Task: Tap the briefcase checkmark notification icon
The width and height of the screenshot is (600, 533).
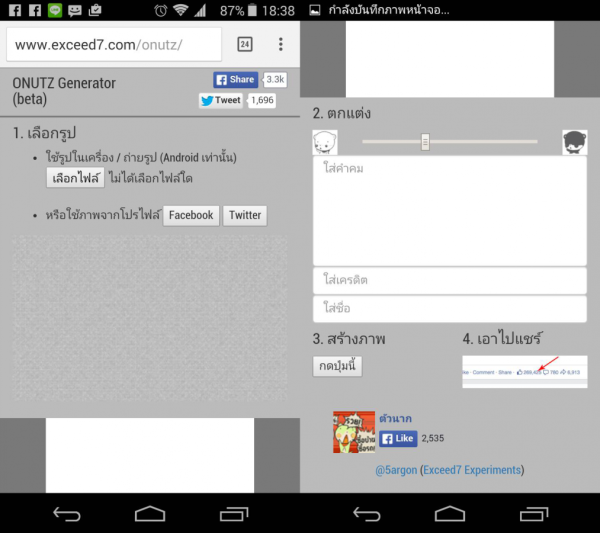Action: coord(95,10)
